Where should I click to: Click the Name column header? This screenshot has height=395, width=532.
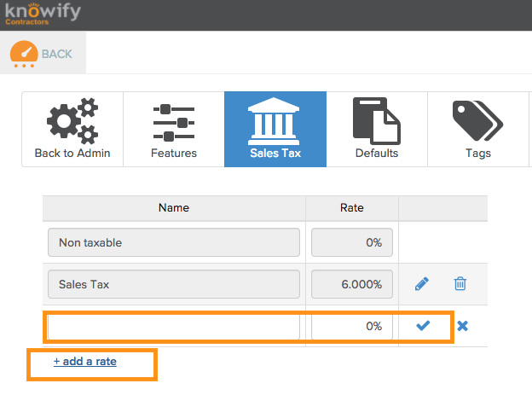point(174,207)
